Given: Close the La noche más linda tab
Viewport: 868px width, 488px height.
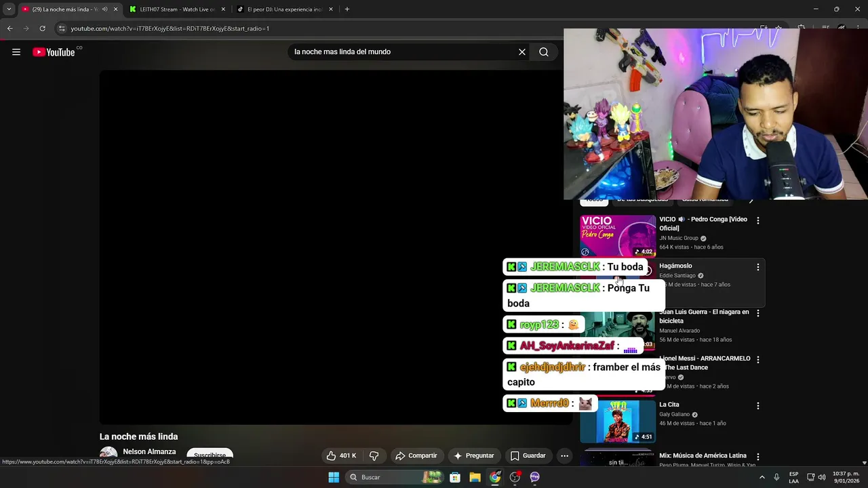Looking at the screenshot, I should [115, 9].
